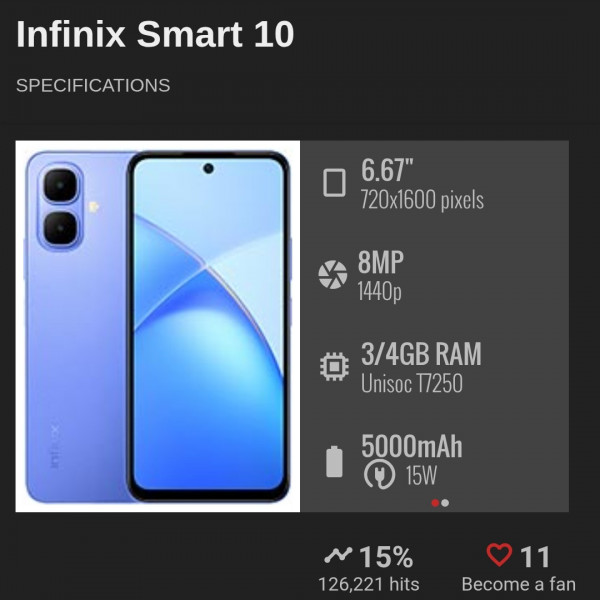Viewport: 600px width, 600px height.
Task: Click the 15% popularity value
Action: coord(386,557)
